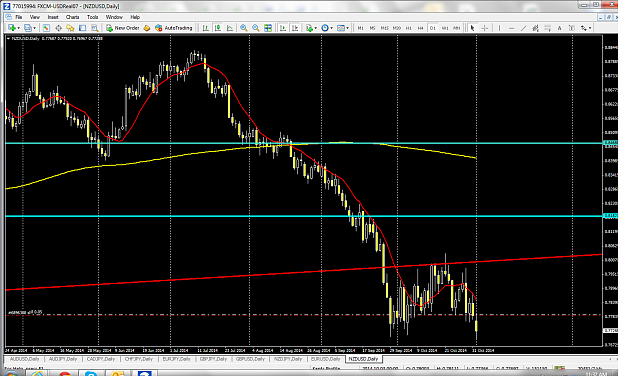Toggle chart auto scroll icon

[283, 28]
